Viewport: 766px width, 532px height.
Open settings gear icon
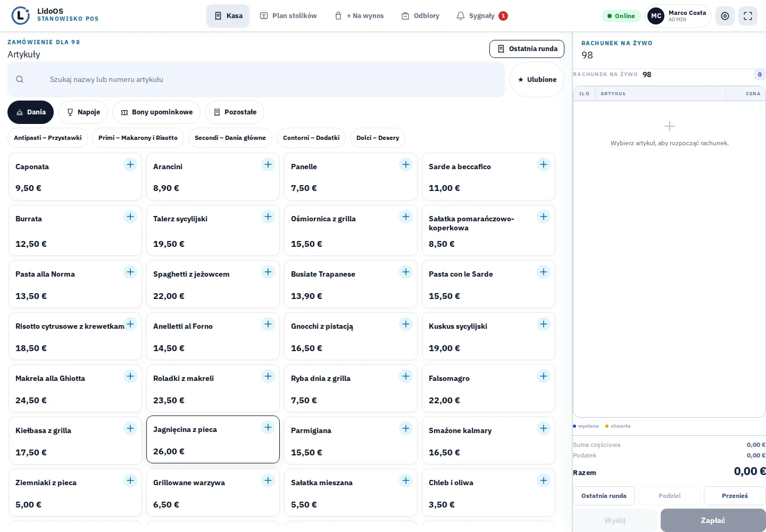(x=725, y=16)
